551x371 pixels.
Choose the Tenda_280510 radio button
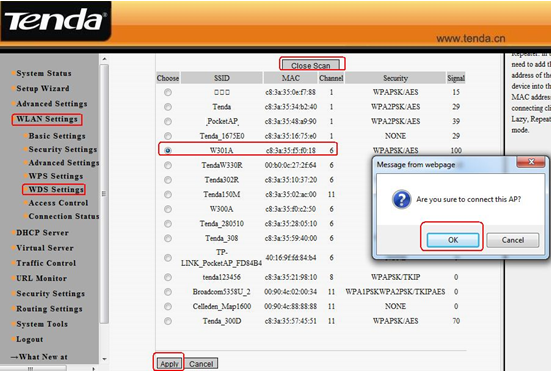click(x=168, y=224)
